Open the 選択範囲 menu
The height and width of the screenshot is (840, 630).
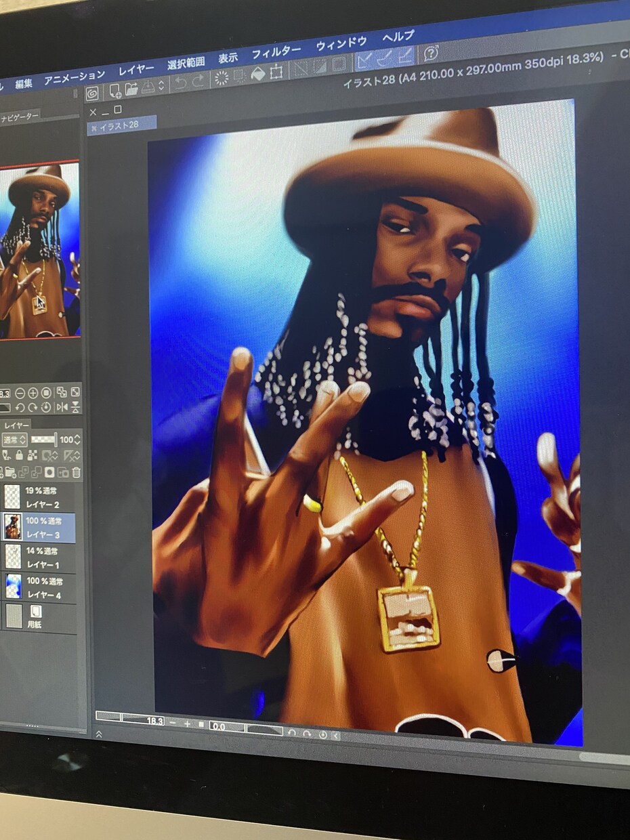186,64
